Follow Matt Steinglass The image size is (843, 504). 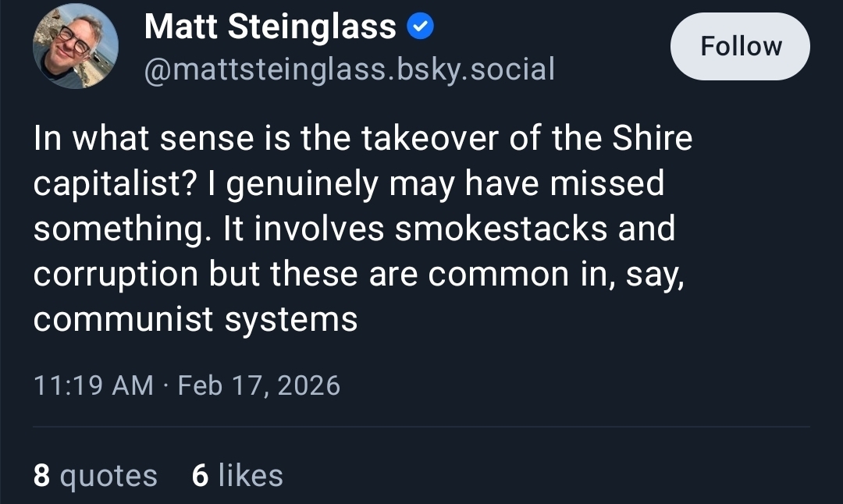740,46
